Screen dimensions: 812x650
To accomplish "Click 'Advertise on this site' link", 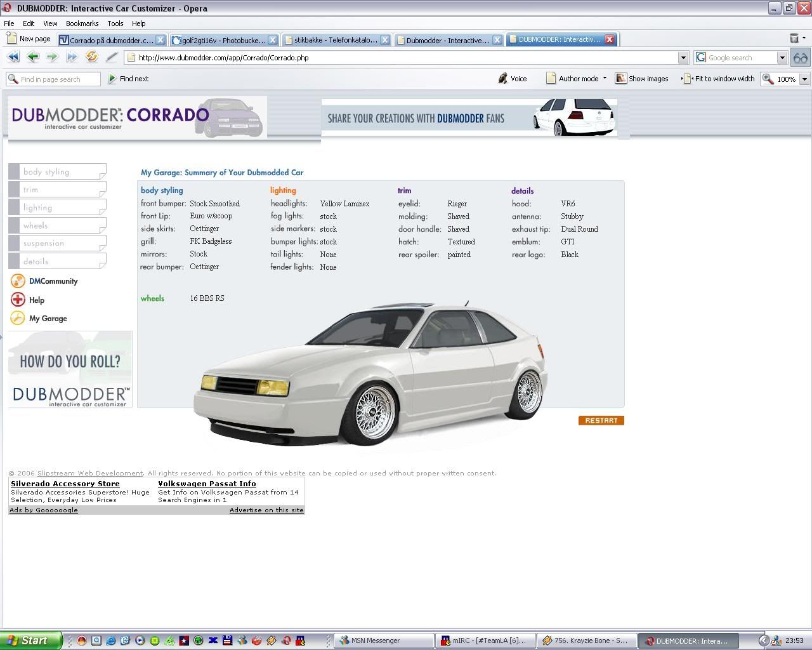I will [x=266, y=510].
